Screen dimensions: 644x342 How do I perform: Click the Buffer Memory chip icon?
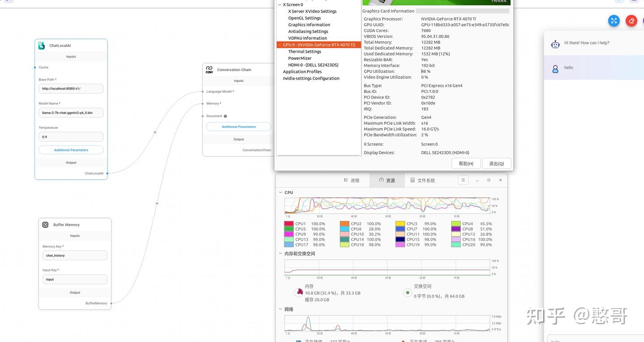coord(45,225)
